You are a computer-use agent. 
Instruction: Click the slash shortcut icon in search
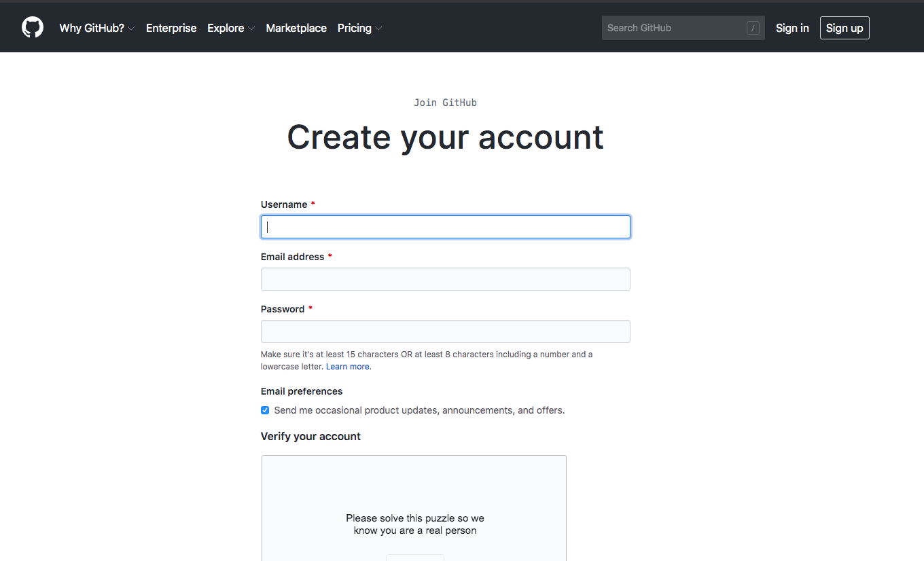(753, 28)
